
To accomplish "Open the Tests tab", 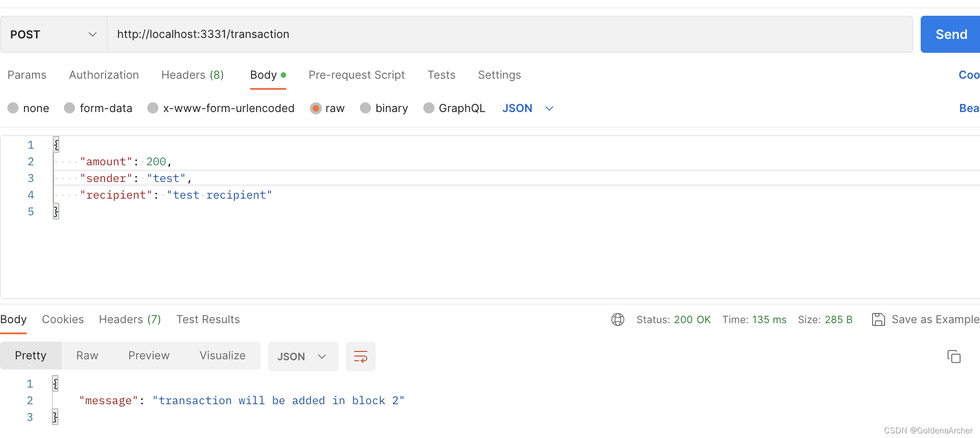I will click(x=441, y=75).
